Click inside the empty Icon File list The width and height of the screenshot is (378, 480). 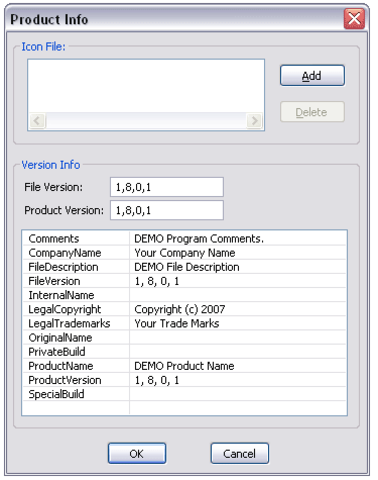pos(146,87)
